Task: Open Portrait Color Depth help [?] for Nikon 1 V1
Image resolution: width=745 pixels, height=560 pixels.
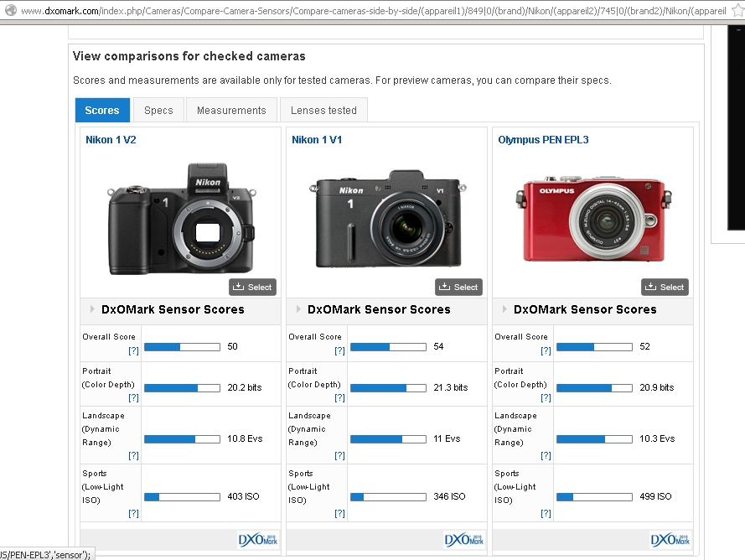Action: (339, 398)
